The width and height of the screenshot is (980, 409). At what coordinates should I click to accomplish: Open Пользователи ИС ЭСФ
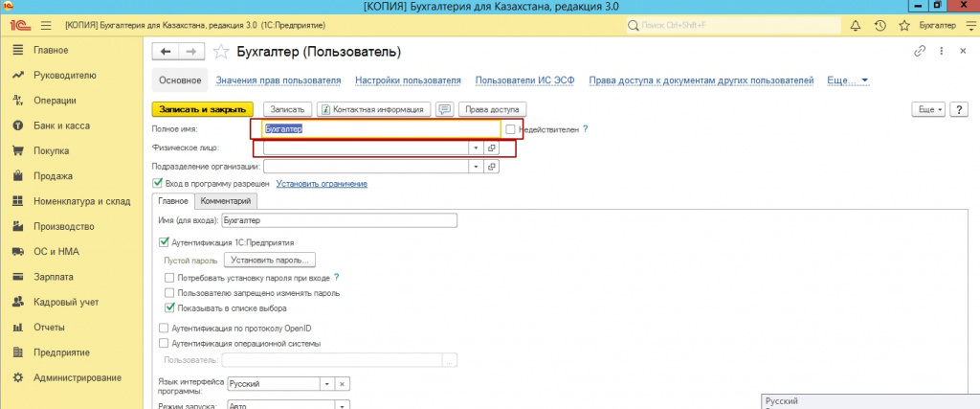point(525,80)
